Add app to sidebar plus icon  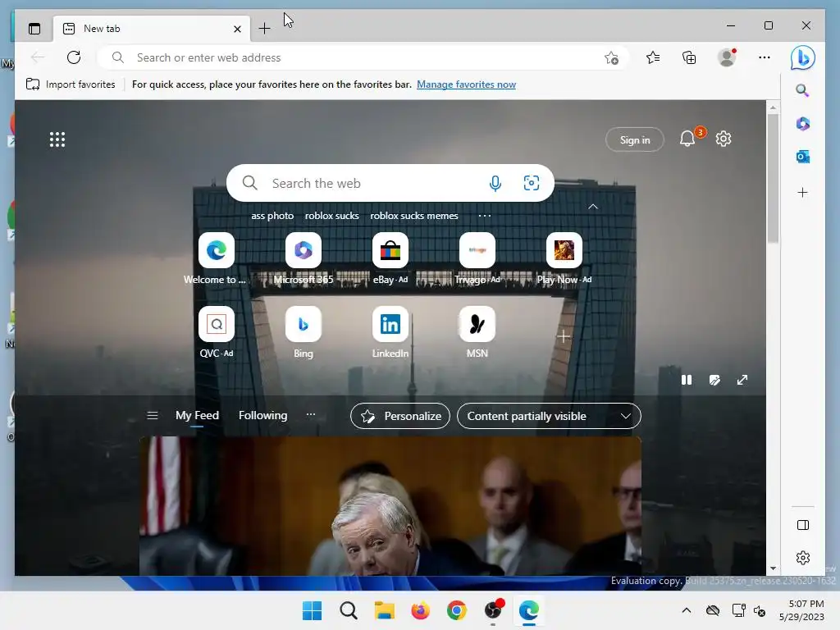802,193
